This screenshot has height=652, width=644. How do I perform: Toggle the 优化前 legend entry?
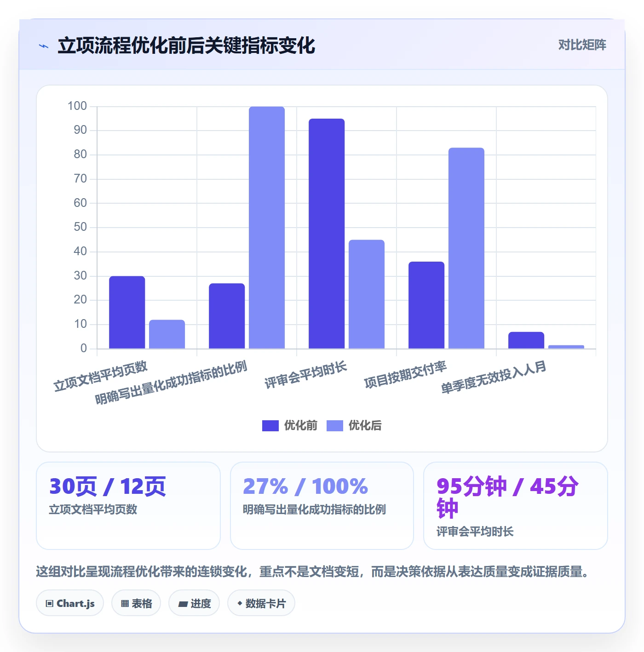[x=290, y=425]
